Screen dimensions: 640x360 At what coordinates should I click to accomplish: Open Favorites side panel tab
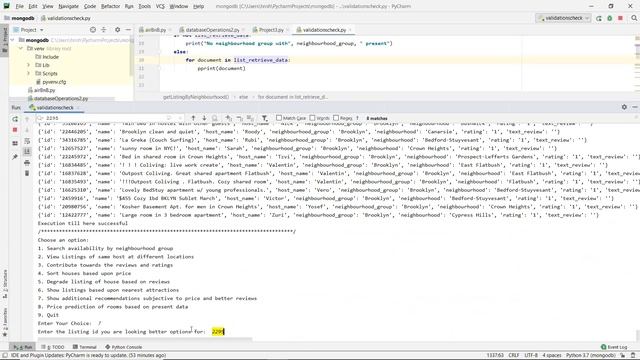(5, 322)
